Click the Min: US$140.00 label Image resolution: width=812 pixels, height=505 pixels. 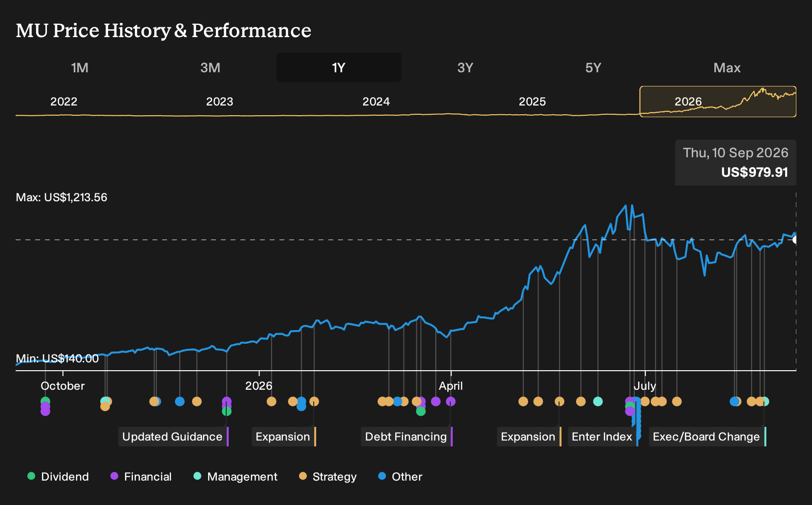click(57, 358)
